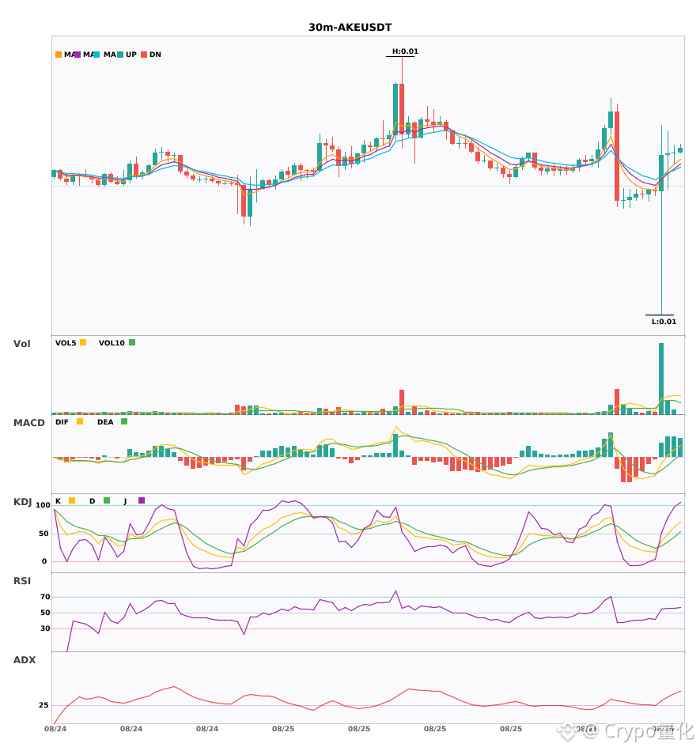The height and width of the screenshot is (751, 700).
Task: Click the 0 value on KDJ axis
Action: 44,561
